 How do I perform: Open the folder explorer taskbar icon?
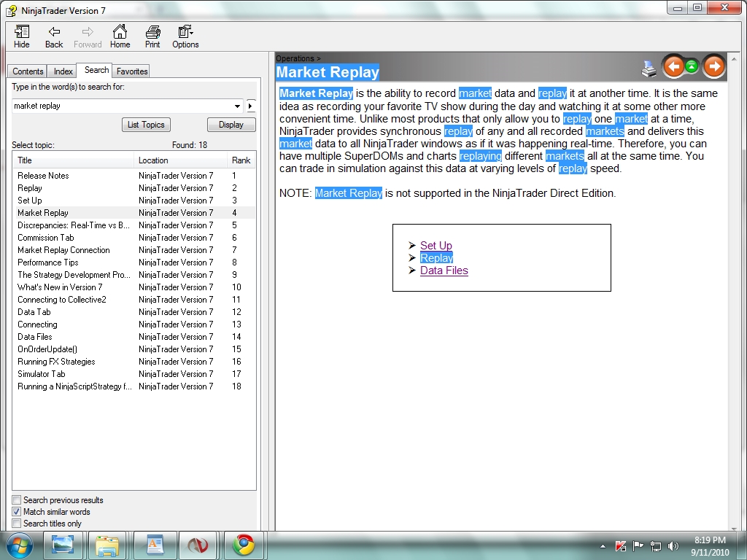tap(107, 545)
